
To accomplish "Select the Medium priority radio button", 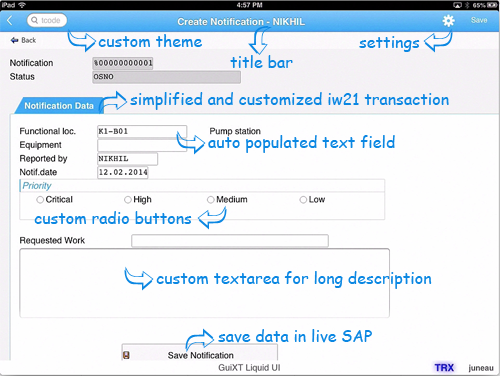I will (x=210, y=200).
